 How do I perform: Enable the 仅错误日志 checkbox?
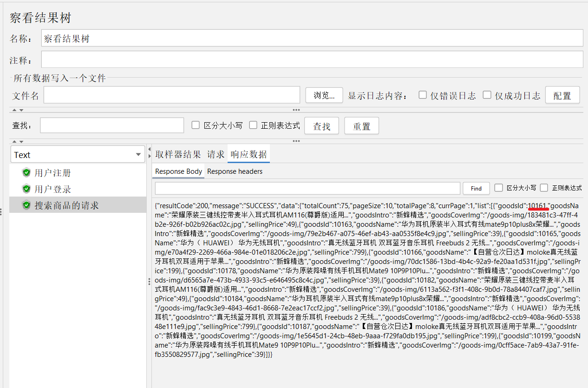(423, 95)
